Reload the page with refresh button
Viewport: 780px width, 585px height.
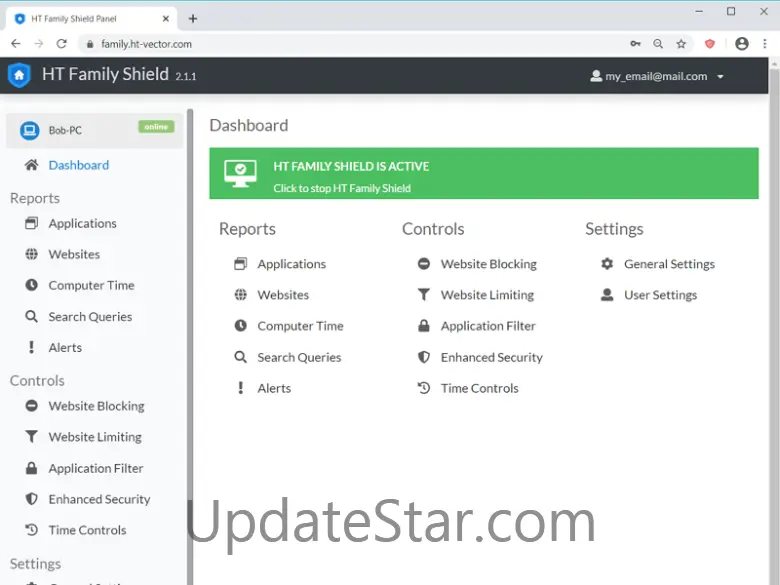pyautogui.click(x=62, y=44)
